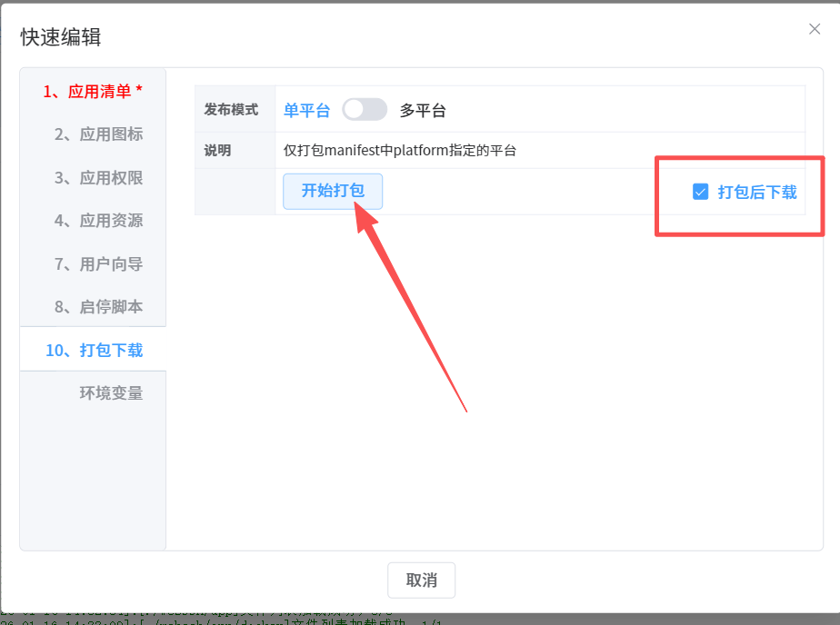Toggle the 发布模式 platform switch
The image size is (840, 625).
[365, 110]
